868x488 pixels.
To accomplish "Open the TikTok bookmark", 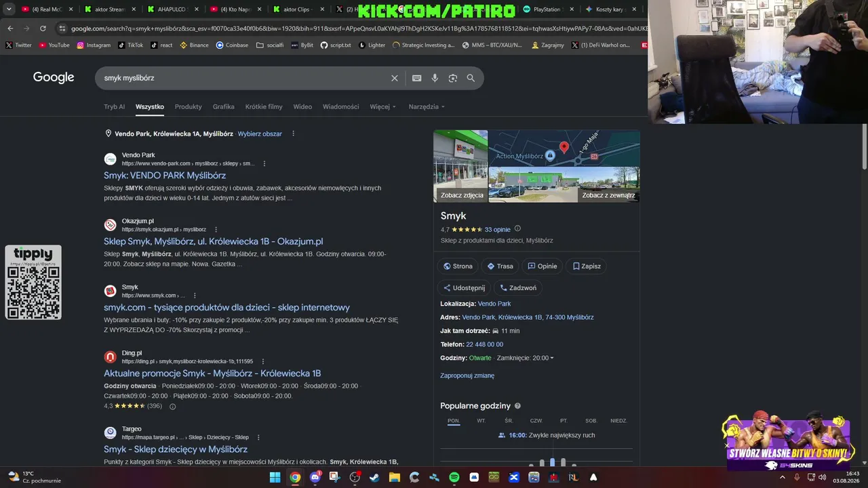I will click(x=130, y=45).
